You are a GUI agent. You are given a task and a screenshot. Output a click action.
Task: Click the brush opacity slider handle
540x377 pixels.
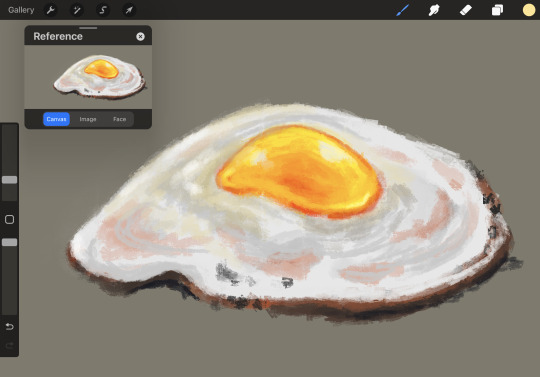point(10,242)
